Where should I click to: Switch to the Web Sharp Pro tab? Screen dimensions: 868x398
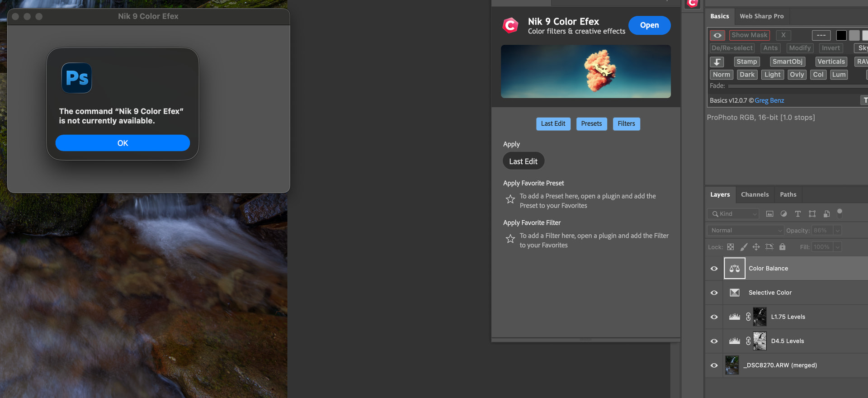tap(762, 16)
